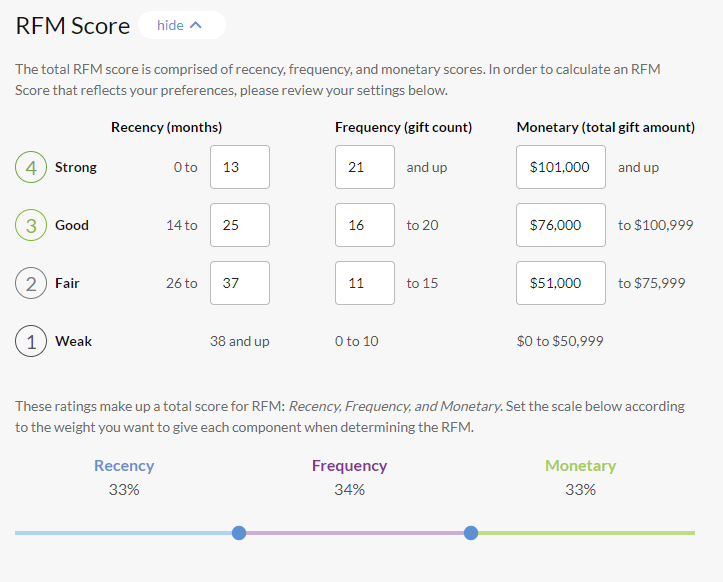Edit the Strong frequency gift count field
This screenshot has height=582, width=723.
pos(364,167)
